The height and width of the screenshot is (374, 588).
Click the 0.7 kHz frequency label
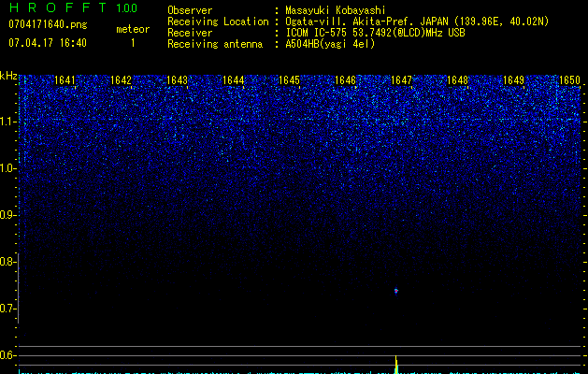(x=7, y=309)
